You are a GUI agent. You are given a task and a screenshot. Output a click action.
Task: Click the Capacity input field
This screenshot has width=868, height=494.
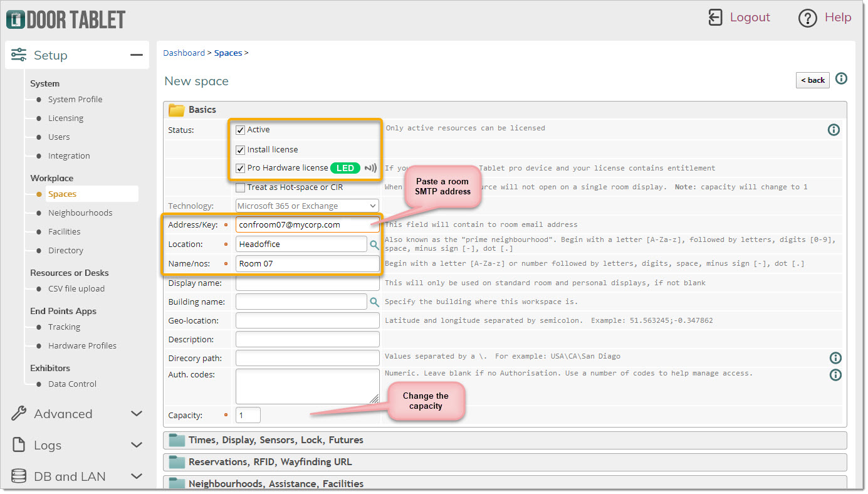click(x=248, y=415)
